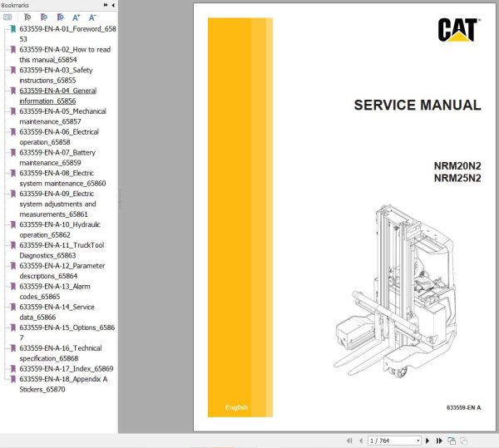The width and height of the screenshot is (499, 448).
Task: Jump to the last page
Action: coord(439,441)
